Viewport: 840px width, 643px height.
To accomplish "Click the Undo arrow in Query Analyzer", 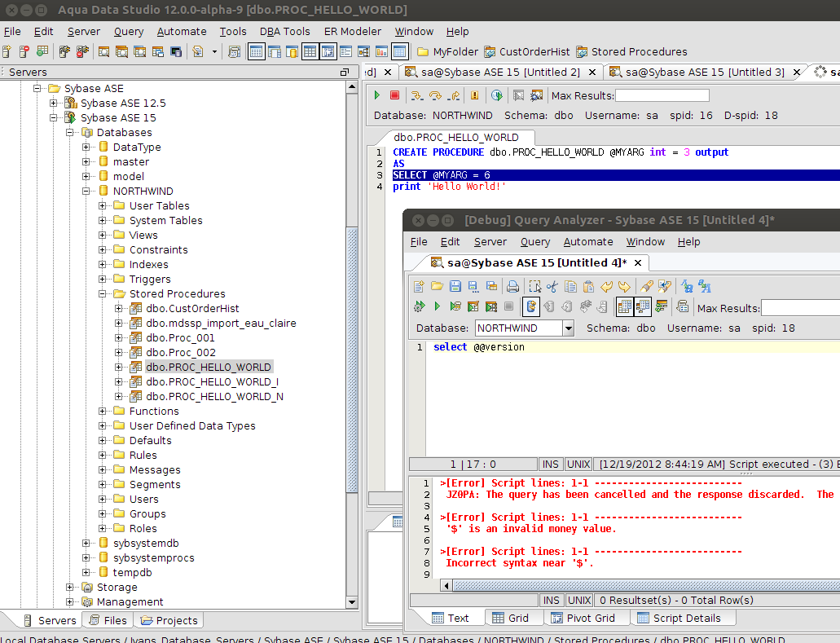I will tap(606, 287).
